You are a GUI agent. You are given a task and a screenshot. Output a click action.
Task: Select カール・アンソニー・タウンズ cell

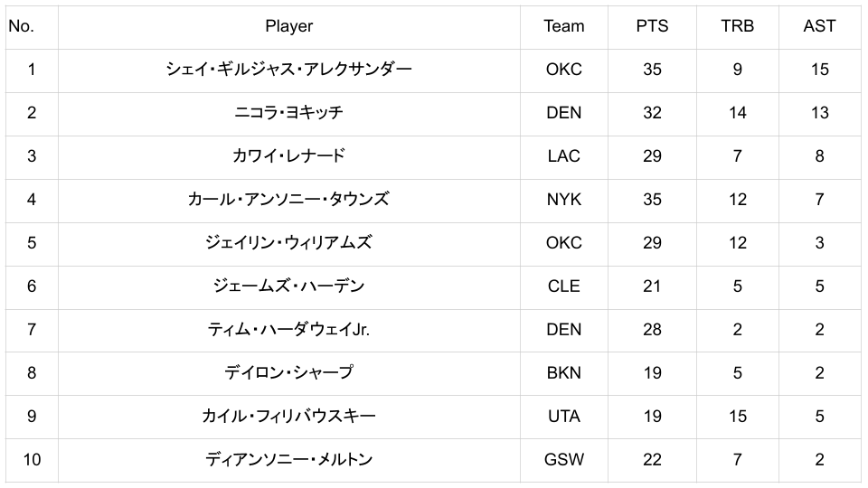288,200
